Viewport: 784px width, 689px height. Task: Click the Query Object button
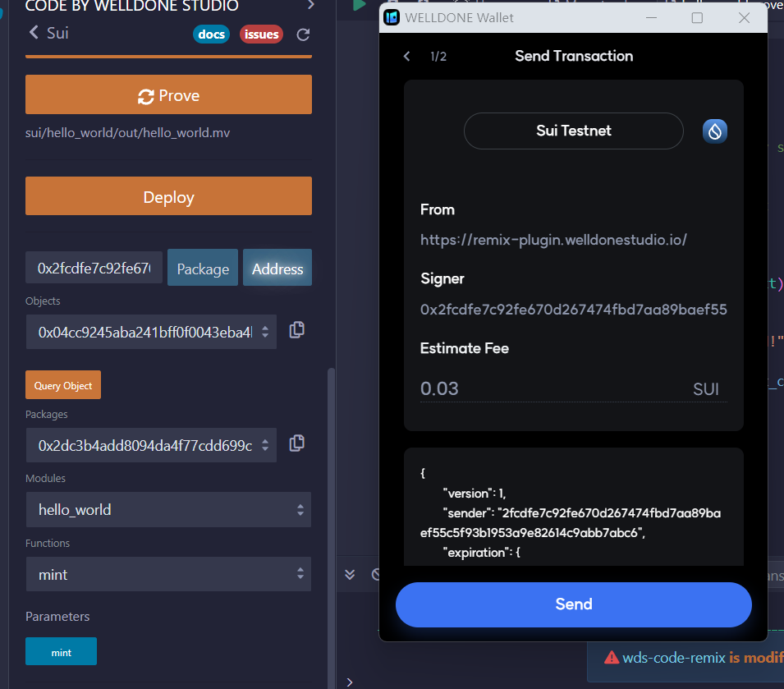tap(63, 385)
